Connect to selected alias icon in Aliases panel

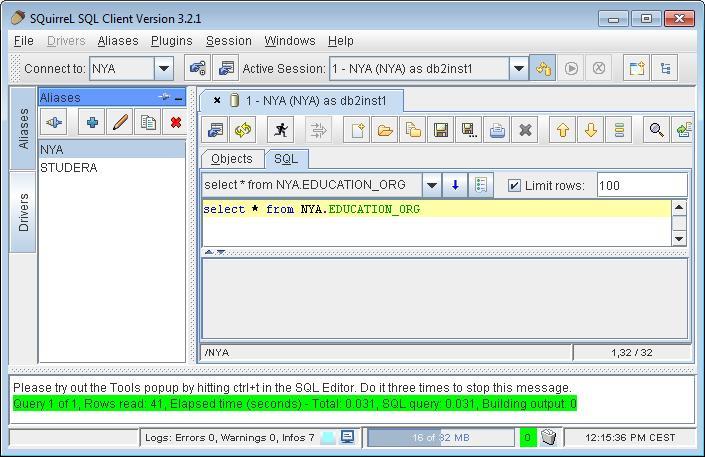click(x=54, y=122)
